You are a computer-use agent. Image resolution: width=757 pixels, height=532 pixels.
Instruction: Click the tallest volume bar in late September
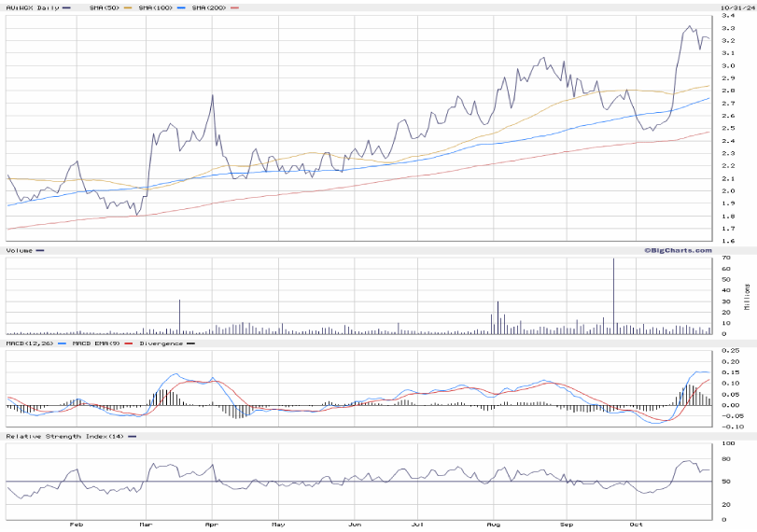click(x=613, y=297)
